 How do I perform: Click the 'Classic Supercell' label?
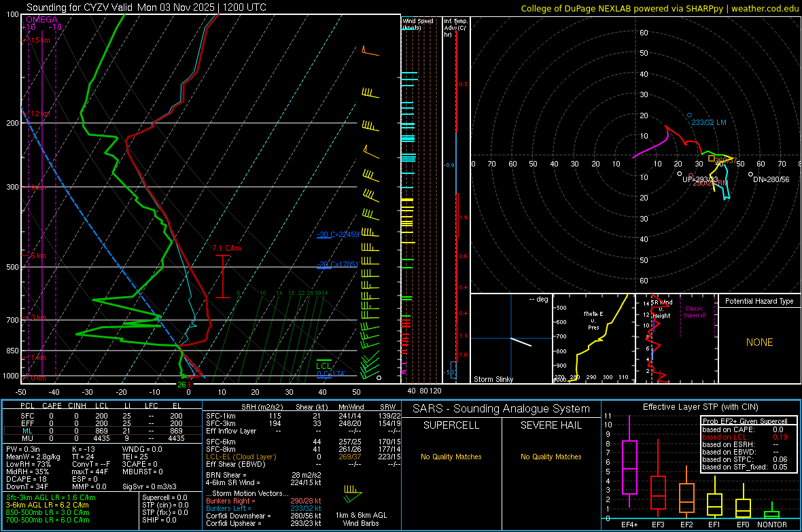694,312
